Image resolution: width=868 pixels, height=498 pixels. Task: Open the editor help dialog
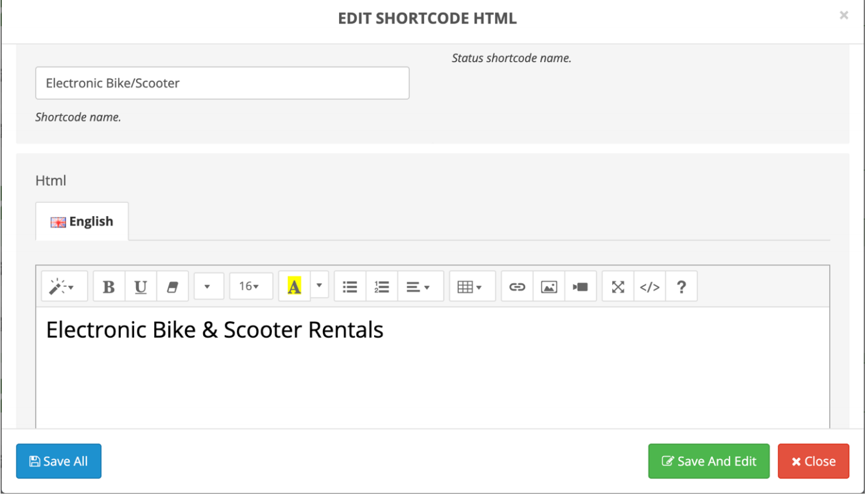click(x=681, y=287)
